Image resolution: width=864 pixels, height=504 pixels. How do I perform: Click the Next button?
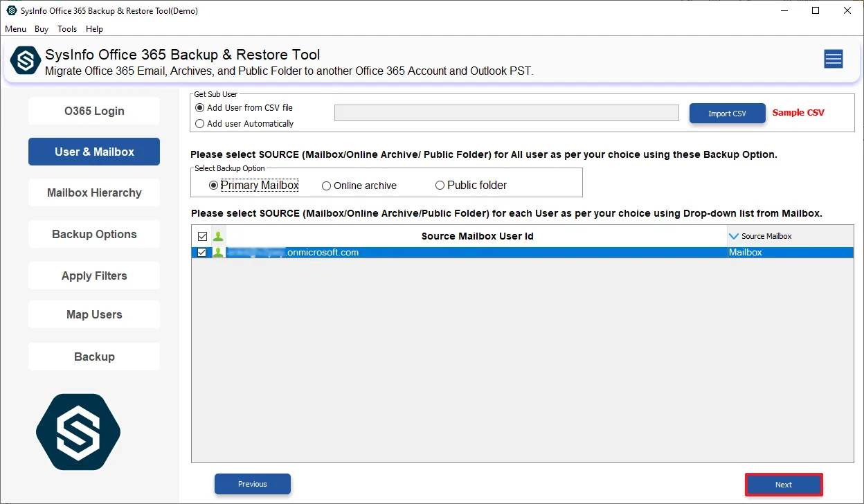coord(784,485)
